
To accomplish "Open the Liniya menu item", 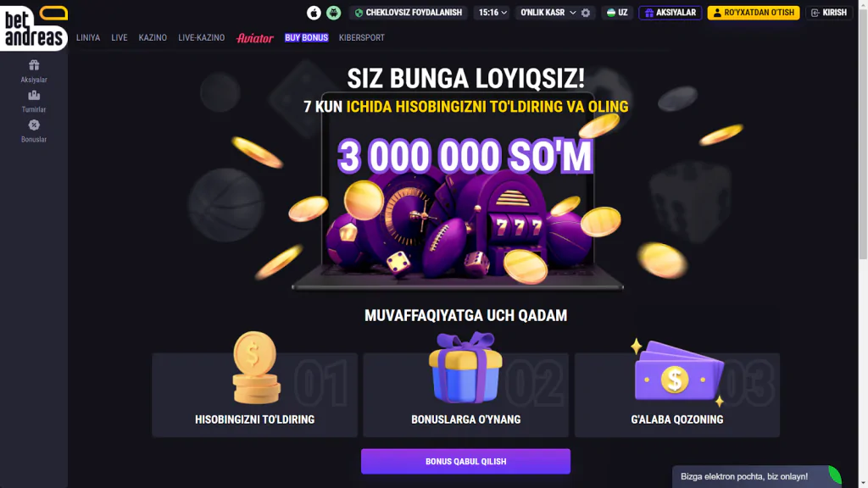I will [88, 37].
